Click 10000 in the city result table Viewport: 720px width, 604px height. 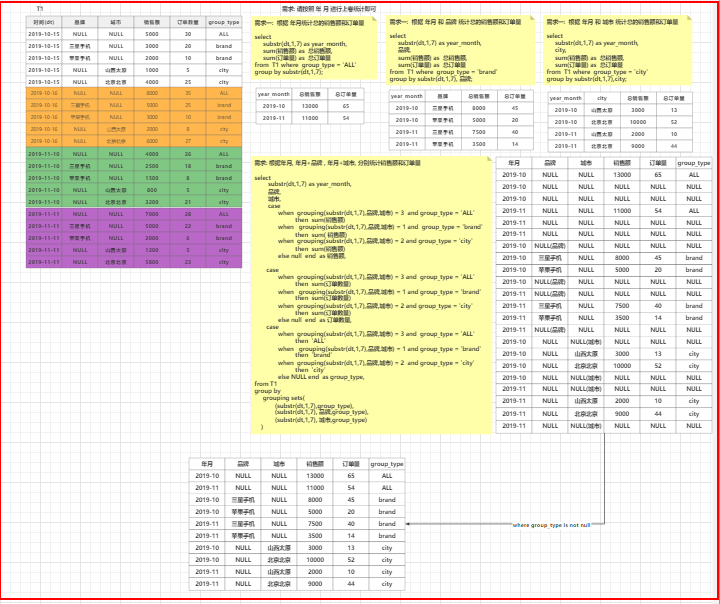[x=638, y=122]
